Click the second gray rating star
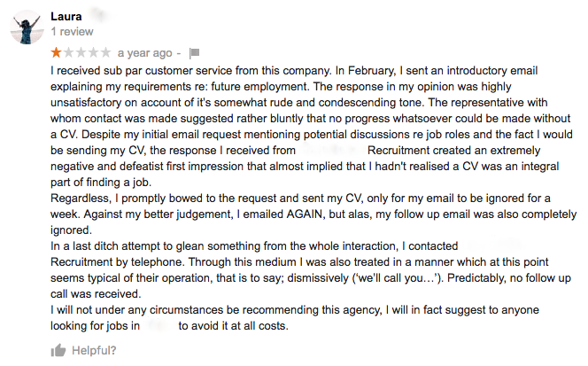The image size is (588, 366). 68,53
